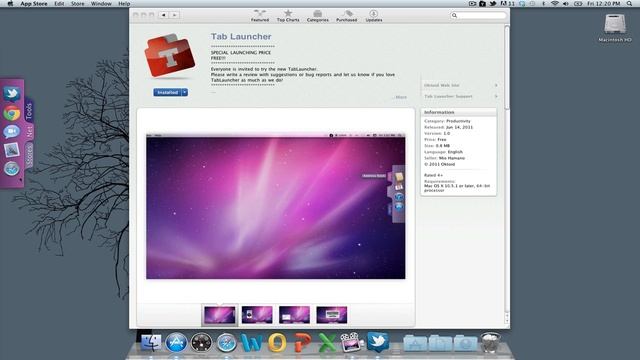
Task: Open Microsoft PowerPoint from the Dock
Action: point(302,342)
